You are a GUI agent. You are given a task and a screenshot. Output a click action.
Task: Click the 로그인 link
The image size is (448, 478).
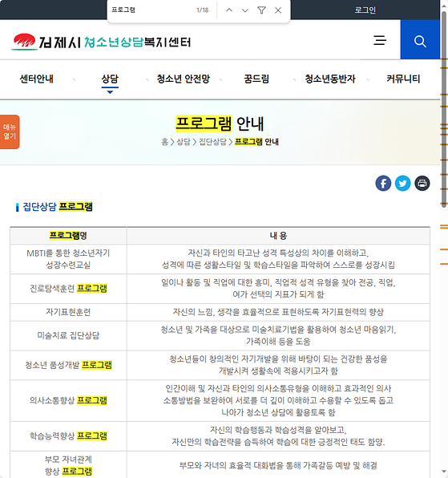pos(365,10)
